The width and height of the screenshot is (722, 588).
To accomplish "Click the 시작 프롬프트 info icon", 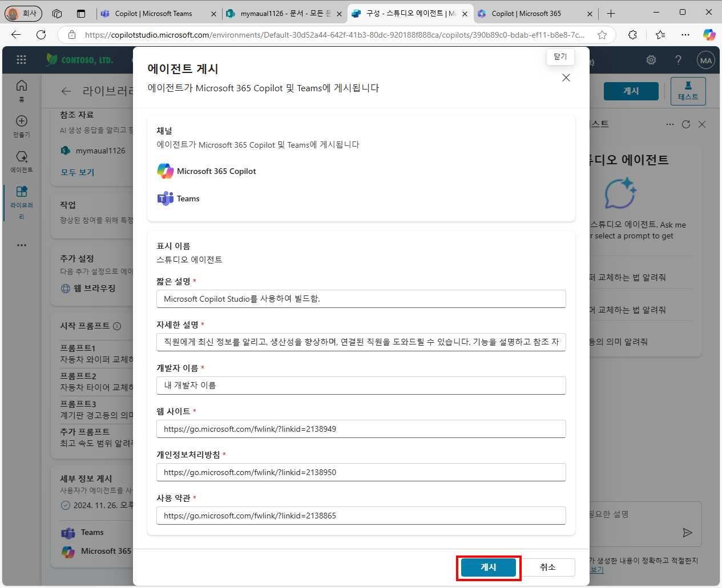I will coord(117,326).
